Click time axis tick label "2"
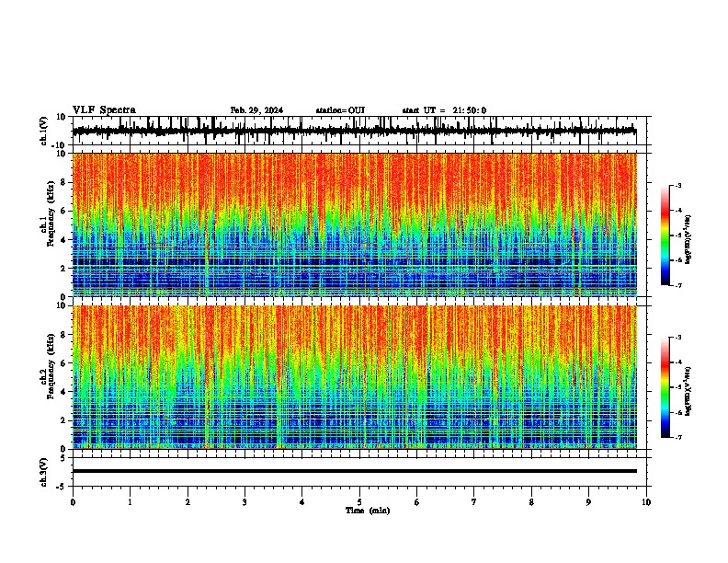728x563 pixels. tap(188, 502)
